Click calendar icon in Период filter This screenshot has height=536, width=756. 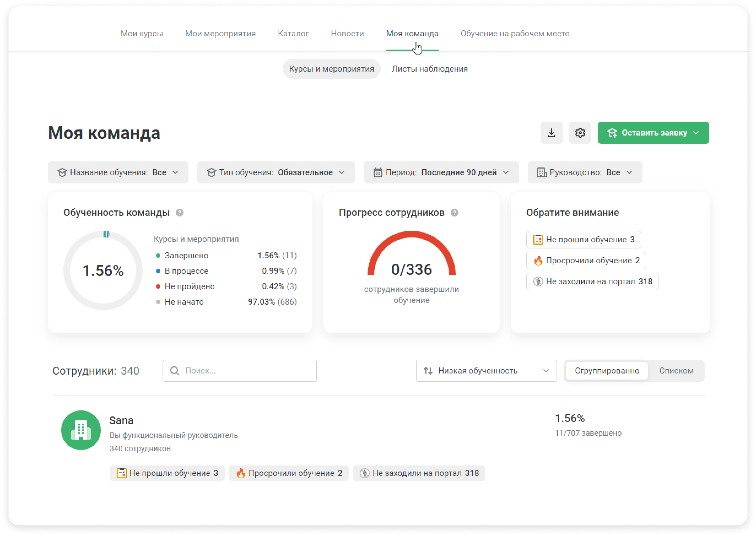(378, 172)
